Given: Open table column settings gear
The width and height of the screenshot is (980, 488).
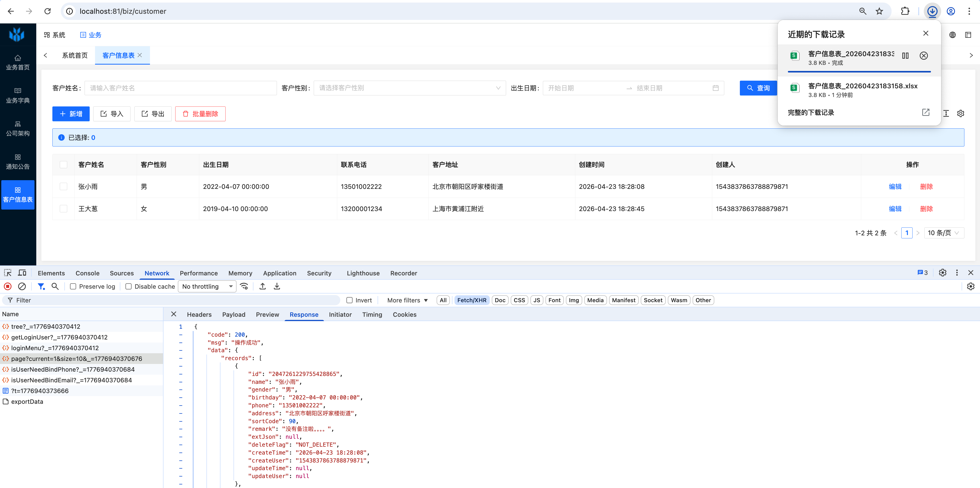Looking at the screenshot, I should [960, 113].
